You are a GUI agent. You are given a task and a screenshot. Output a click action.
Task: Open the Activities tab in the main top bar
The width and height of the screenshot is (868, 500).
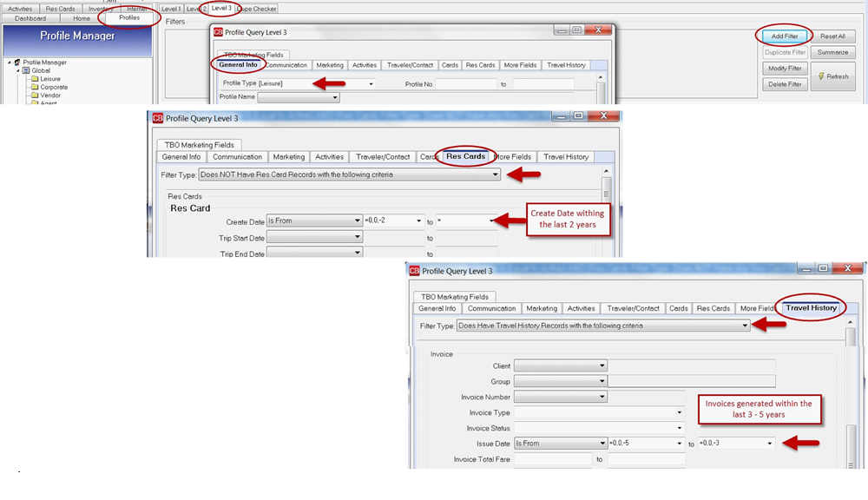20,9
